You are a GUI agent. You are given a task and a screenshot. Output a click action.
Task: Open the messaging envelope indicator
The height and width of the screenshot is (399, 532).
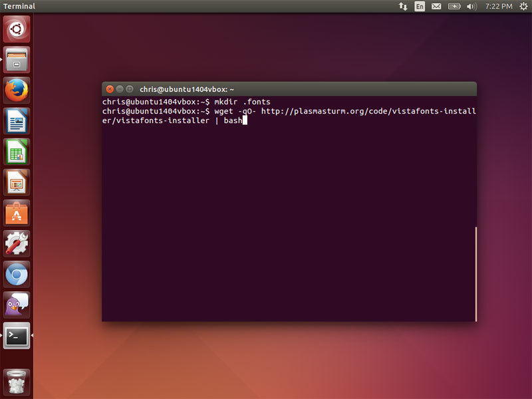(x=436, y=6)
